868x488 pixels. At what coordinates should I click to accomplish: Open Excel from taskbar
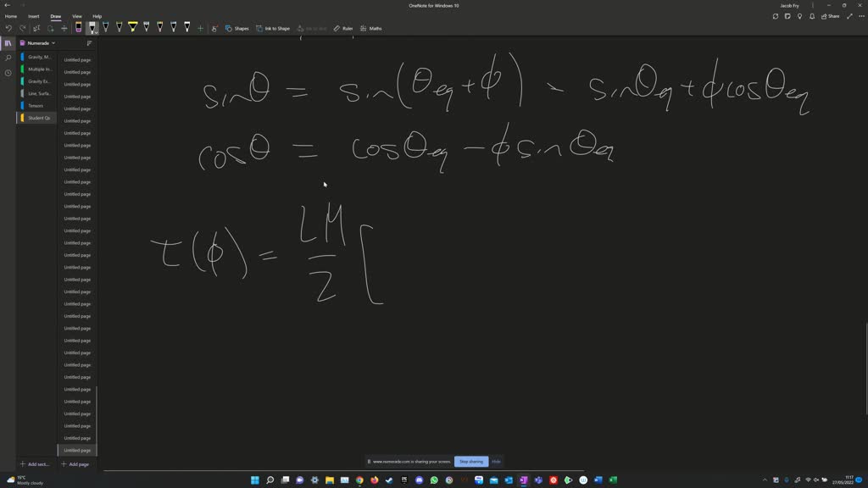[x=613, y=480]
